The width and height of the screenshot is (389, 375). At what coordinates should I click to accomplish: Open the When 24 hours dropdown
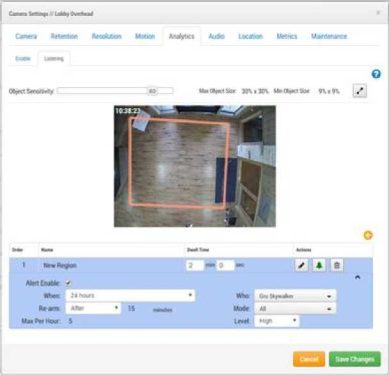(130, 295)
